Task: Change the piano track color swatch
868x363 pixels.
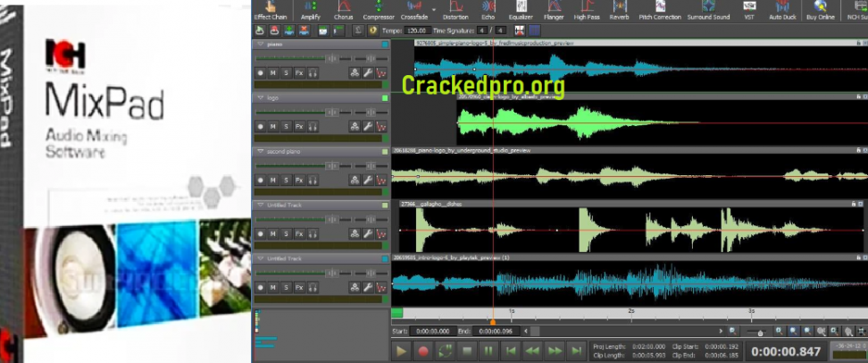Action: (x=385, y=44)
